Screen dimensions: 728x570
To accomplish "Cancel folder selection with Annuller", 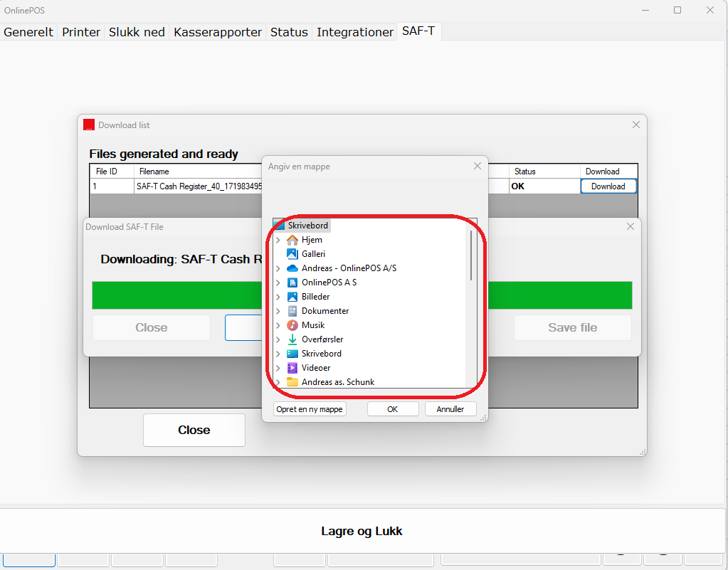I will pyautogui.click(x=450, y=409).
